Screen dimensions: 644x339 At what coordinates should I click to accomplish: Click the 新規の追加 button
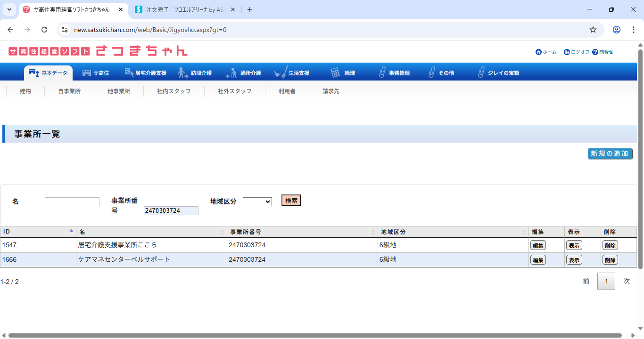pyautogui.click(x=610, y=154)
